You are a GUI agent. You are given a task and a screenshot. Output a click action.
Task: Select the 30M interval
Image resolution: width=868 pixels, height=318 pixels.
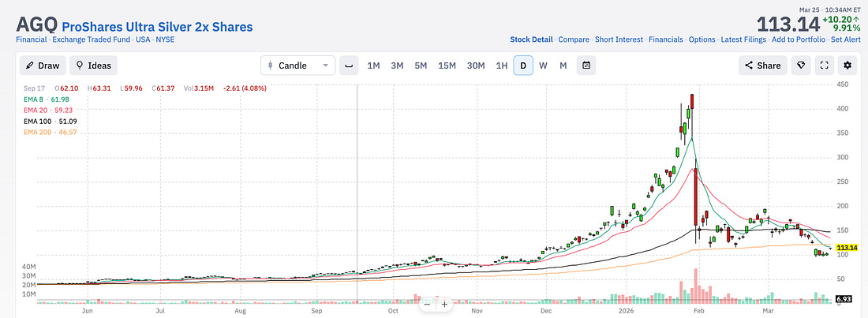point(476,65)
